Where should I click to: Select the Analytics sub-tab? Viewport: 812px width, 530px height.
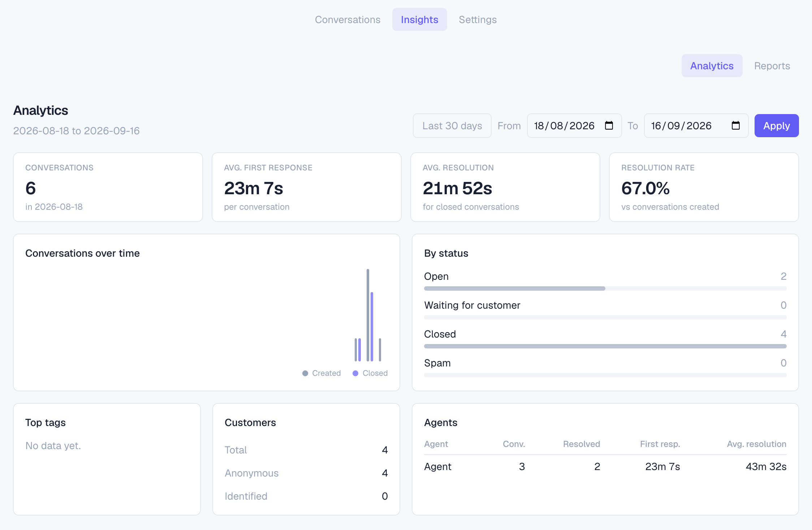tap(712, 66)
